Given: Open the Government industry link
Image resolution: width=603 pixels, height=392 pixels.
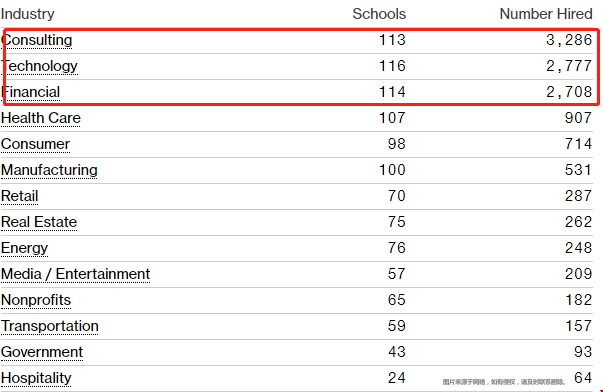Looking at the screenshot, I should point(42,352).
